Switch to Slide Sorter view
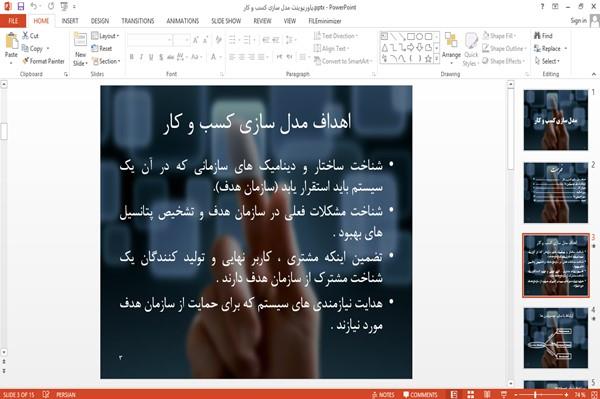The height and width of the screenshot is (399, 600). coord(471,395)
